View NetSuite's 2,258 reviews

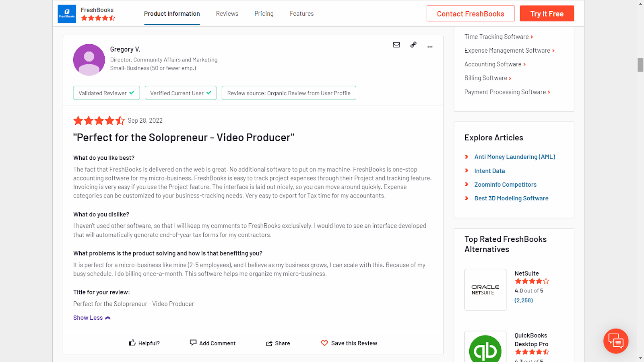(524, 300)
